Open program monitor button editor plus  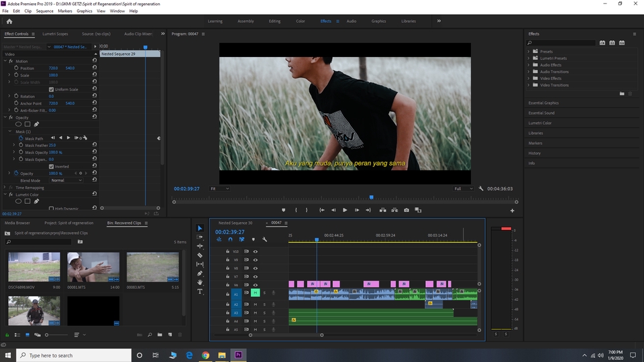pos(512,210)
